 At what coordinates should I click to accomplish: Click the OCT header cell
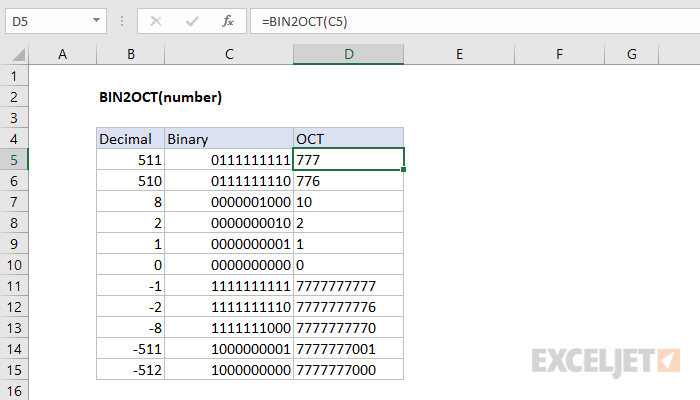[x=348, y=139]
